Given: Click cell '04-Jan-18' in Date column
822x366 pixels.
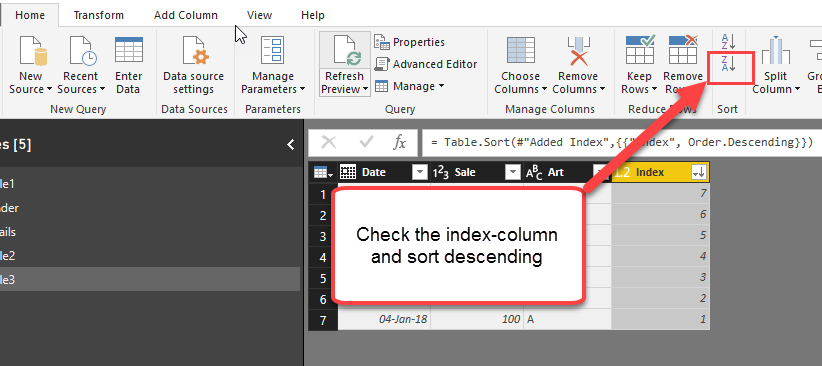Looking at the screenshot, I should point(384,319).
